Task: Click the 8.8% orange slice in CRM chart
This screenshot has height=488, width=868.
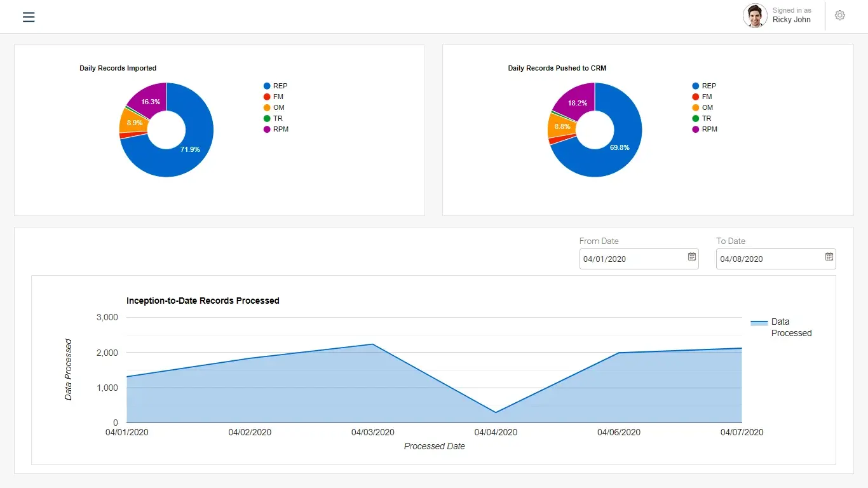Action: pos(562,126)
